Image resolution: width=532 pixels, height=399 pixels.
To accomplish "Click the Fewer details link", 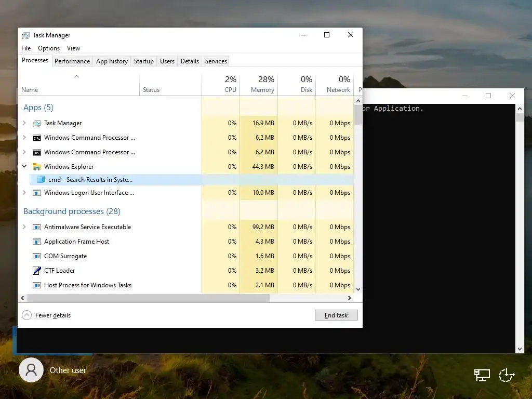I will [x=53, y=315].
